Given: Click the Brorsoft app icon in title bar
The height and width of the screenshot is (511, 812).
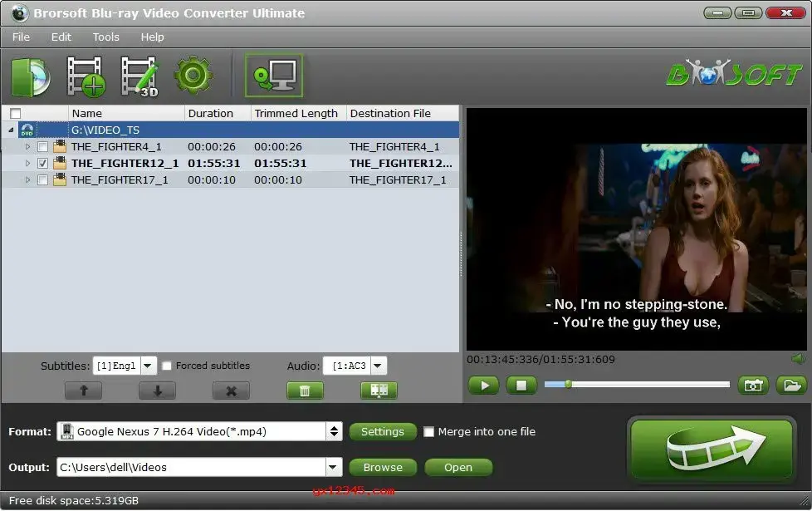Looking at the screenshot, I should [19, 13].
